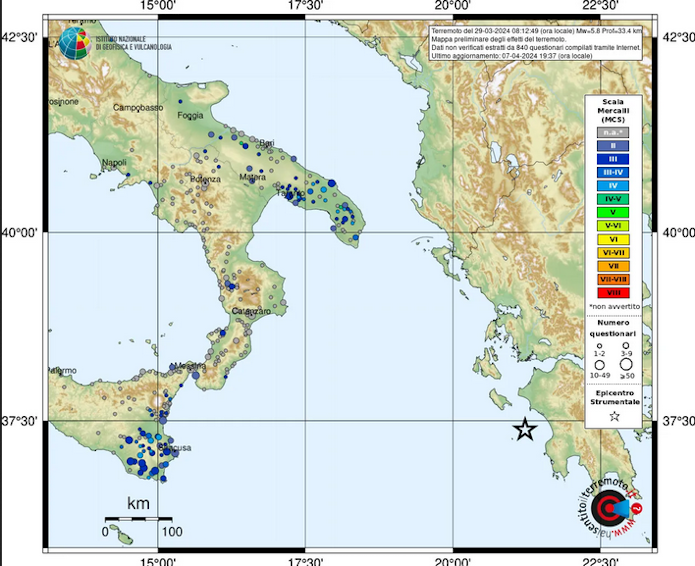Click the epicenter star marker on the map

pyautogui.click(x=525, y=430)
